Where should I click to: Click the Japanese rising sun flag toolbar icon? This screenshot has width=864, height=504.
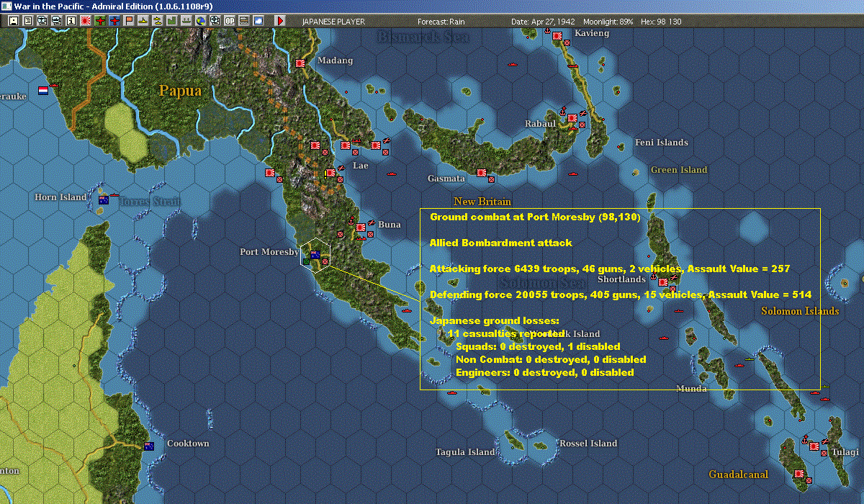pos(85,21)
